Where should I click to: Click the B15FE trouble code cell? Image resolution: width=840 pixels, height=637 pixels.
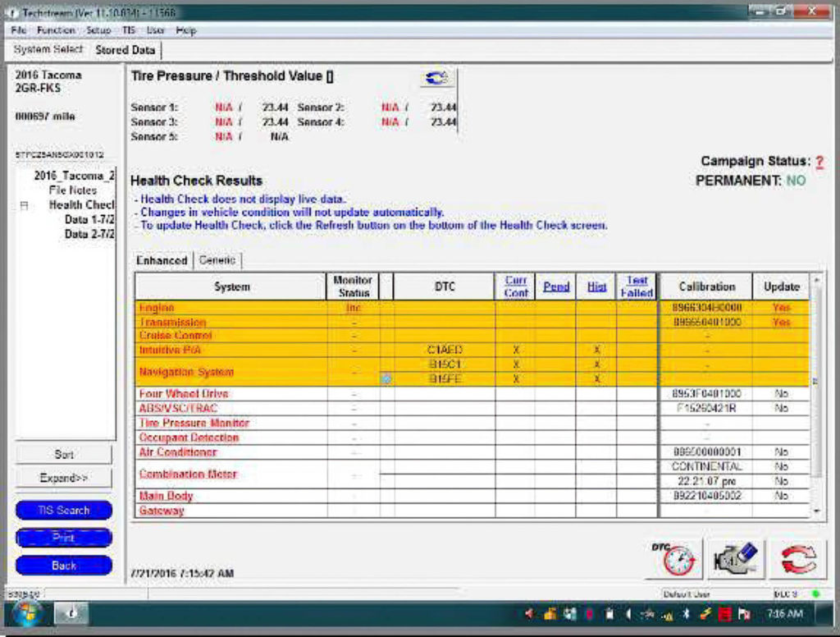(445, 379)
